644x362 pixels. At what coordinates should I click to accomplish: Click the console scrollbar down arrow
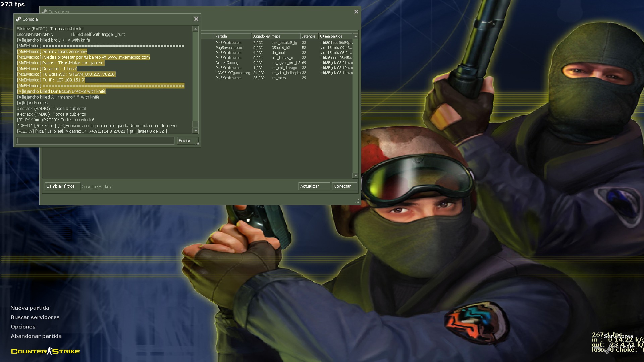coord(196,131)
